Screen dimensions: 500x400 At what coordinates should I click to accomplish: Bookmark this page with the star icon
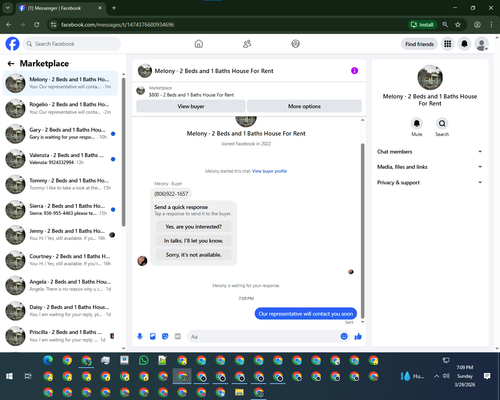(x=458, y=25)
